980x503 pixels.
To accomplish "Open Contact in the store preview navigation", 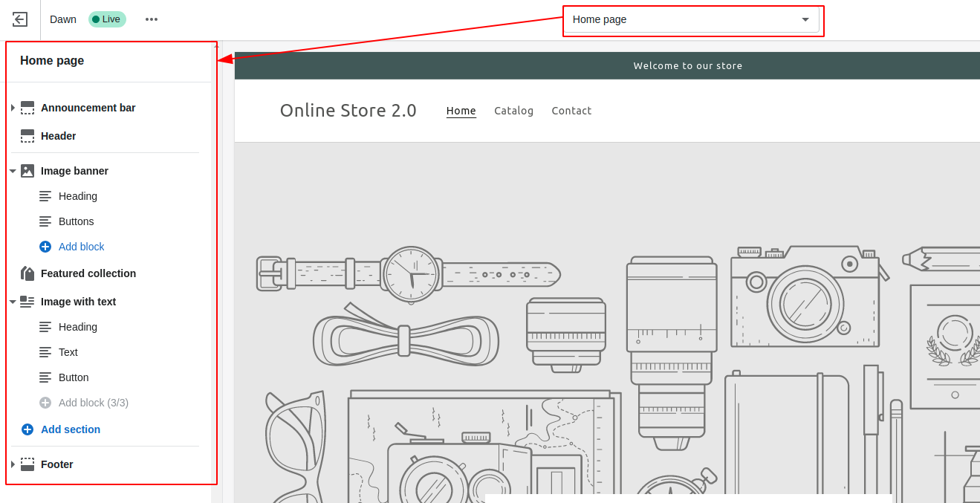I will (571, 111).
